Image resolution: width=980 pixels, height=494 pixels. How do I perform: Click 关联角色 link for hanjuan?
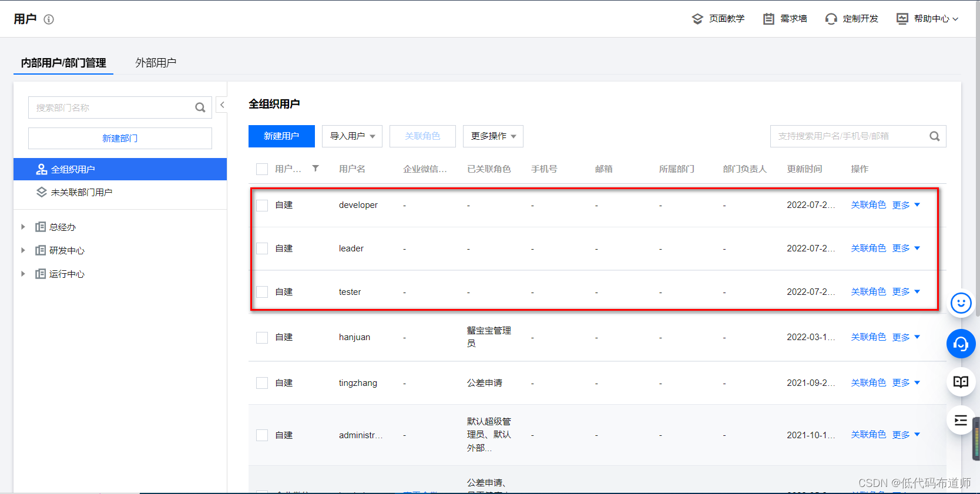(x=868, y=337)
